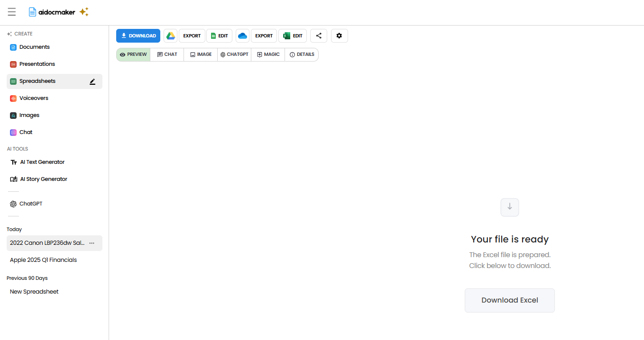The height and width of the screenshot is (340, 644).
Task: Open the hamburger menu
Action: click(x=12, y=12)
